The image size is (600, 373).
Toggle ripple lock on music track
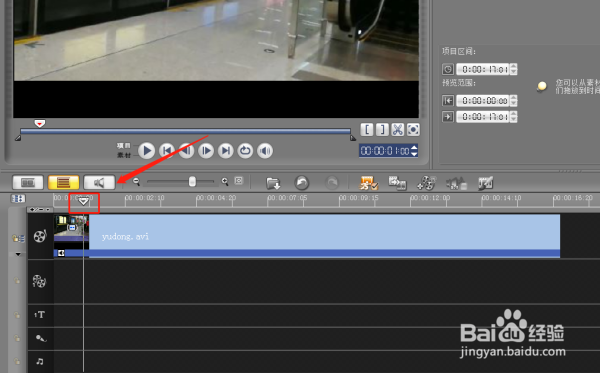(17, 361)
